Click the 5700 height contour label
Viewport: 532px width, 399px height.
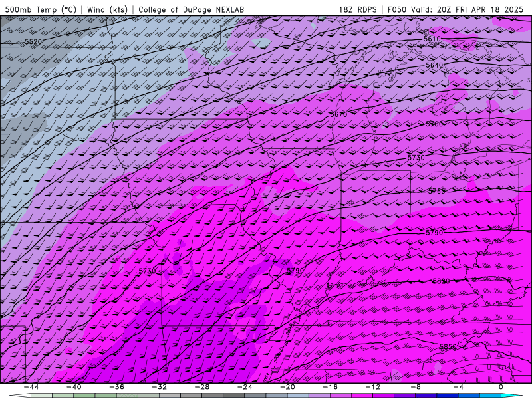[434, 124]
